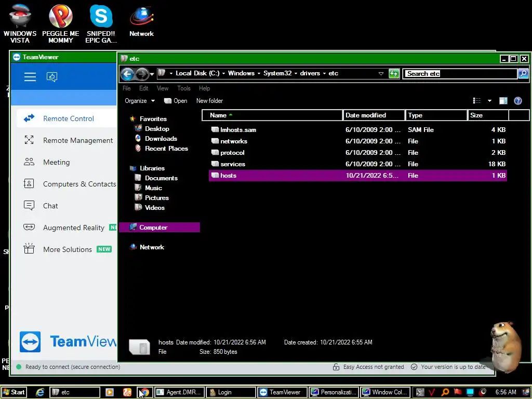Select the lmhosts.sam file

(357, 129)
